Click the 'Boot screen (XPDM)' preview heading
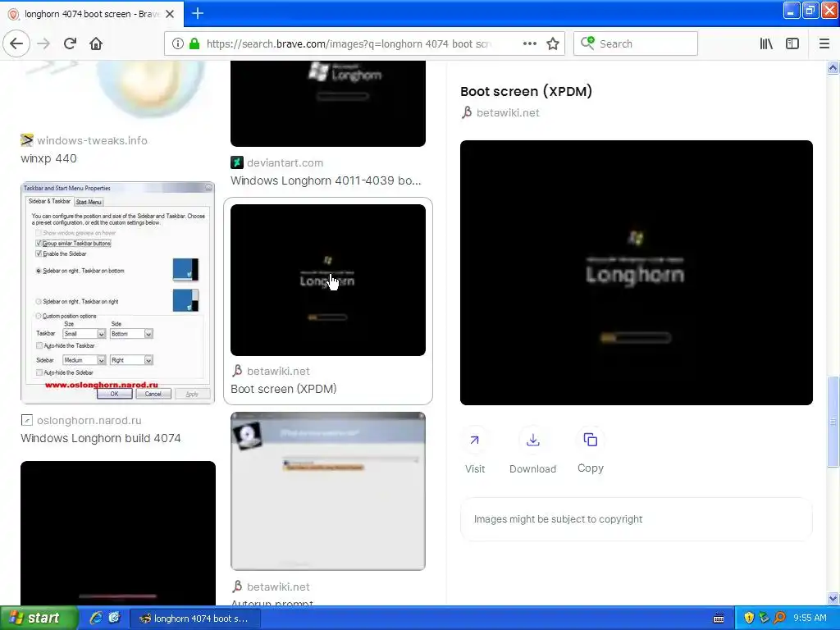This screenshot has height=630, width=840. tap(526, 91)
